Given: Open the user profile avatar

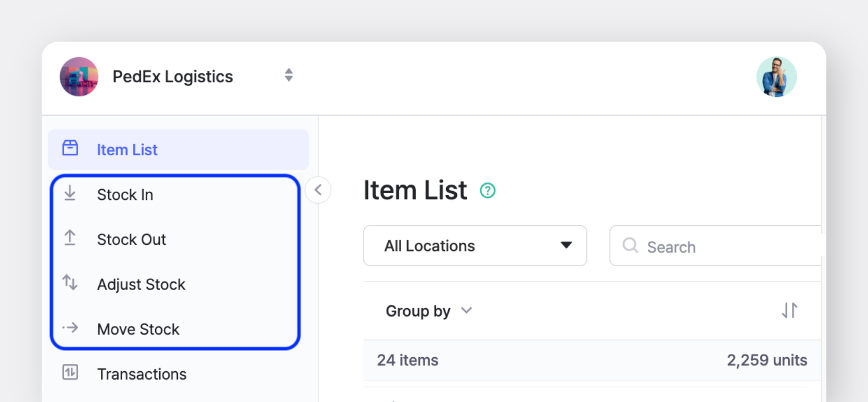Looking at the screenshot, I should click(776, 76).
